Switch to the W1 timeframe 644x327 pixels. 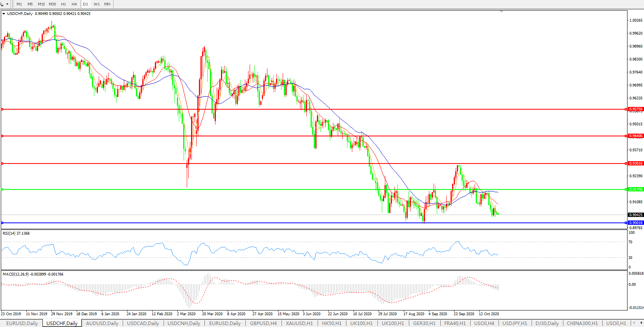pyautogui.click(x=97, y=4)
